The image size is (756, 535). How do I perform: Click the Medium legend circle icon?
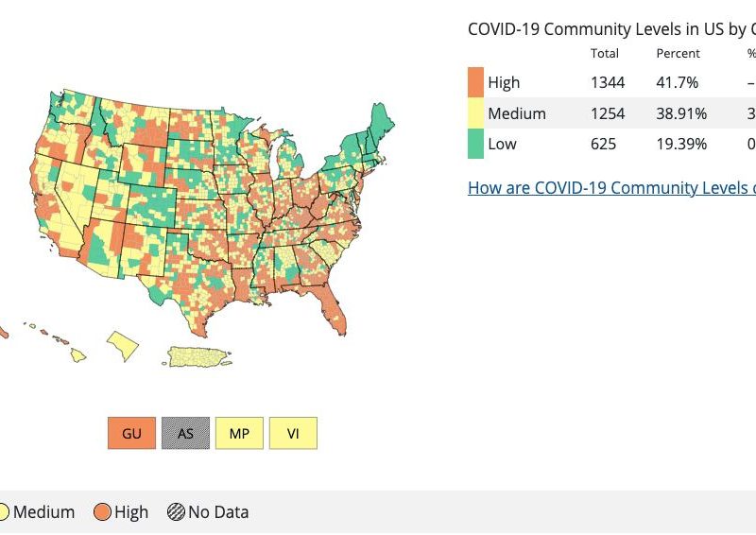1,512
